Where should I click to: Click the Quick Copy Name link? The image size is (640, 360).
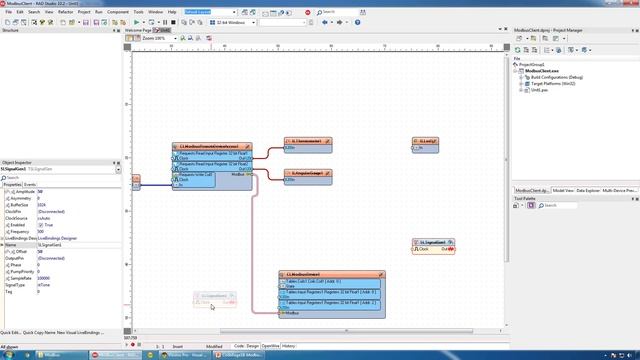39,333
